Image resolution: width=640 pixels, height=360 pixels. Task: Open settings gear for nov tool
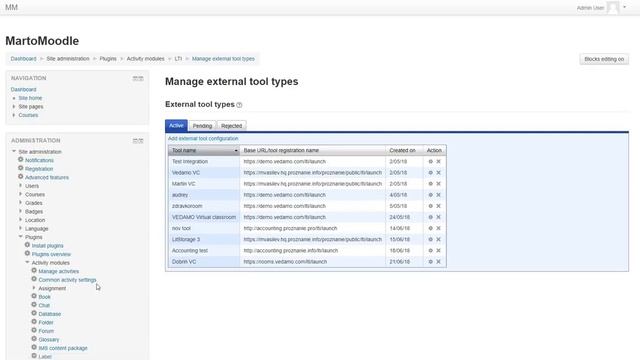[x=430, y=228]
